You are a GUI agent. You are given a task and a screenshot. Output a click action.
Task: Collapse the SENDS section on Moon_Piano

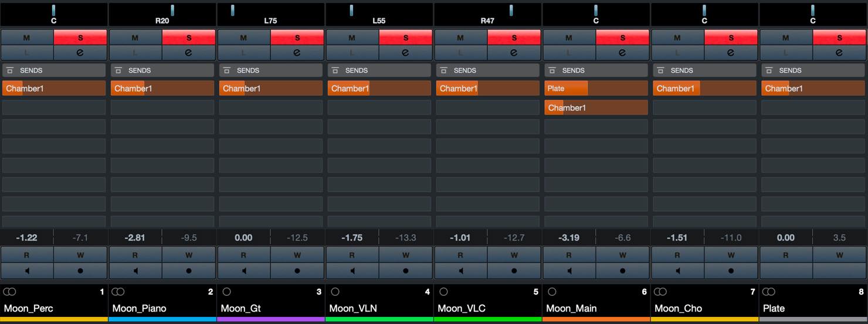point(162,70)
